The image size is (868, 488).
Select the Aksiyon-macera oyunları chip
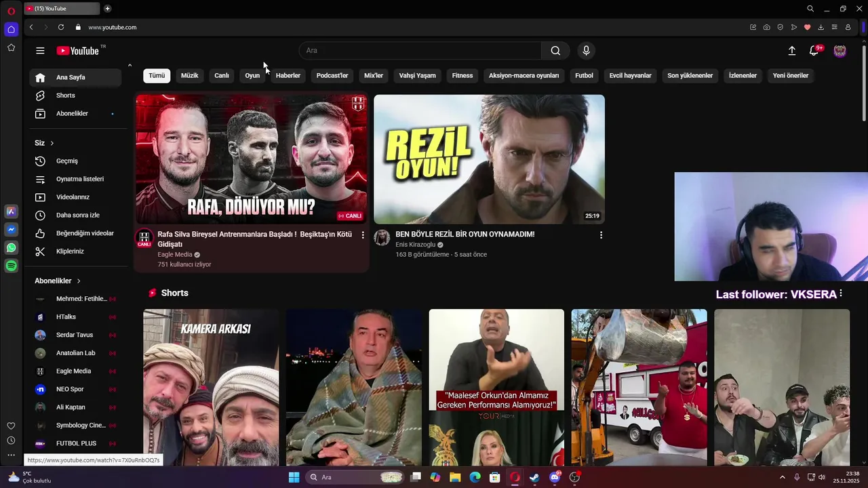pyautogui.click(x=524, y=76)
